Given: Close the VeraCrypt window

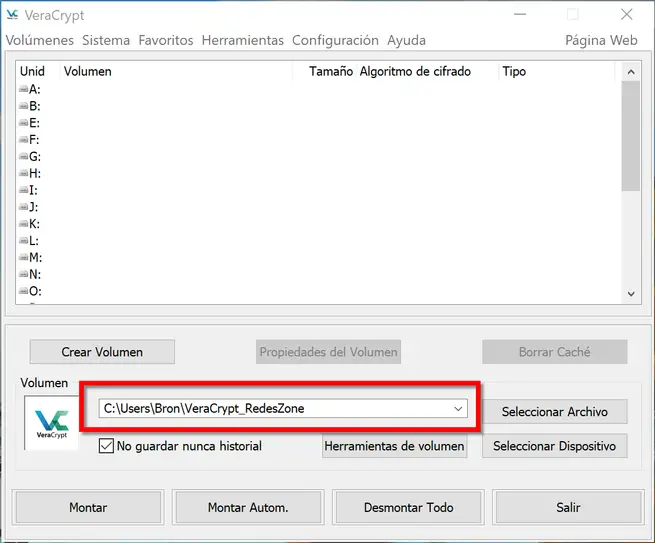Looking at the screenshot, I should coord(626,15).
